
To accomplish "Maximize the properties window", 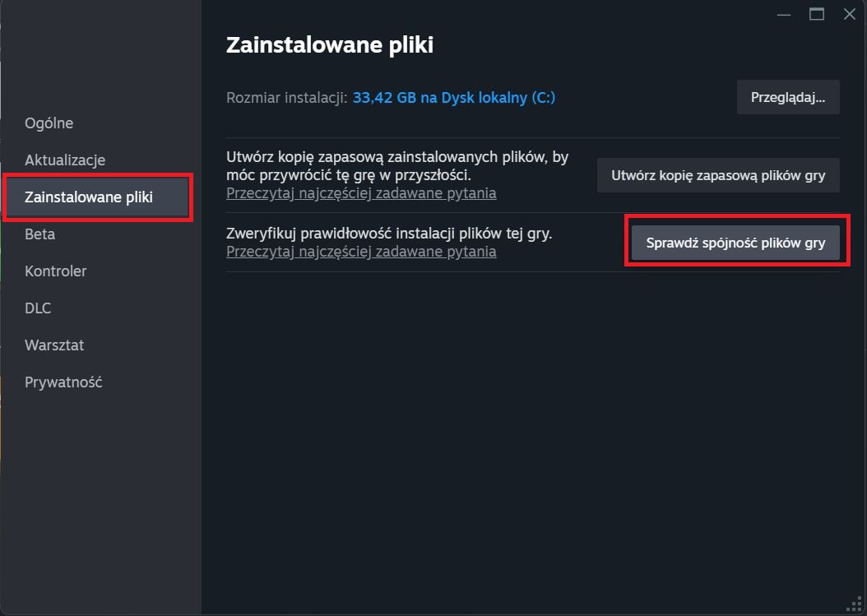I will 817,14.
